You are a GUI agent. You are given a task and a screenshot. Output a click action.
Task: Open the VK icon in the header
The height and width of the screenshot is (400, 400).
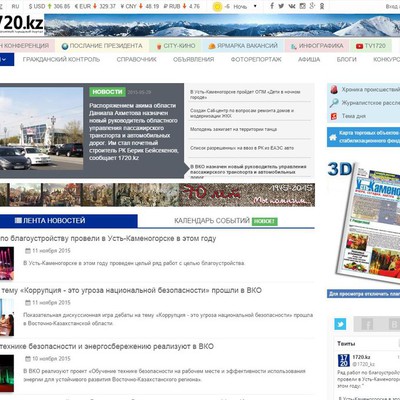point(292,6)
